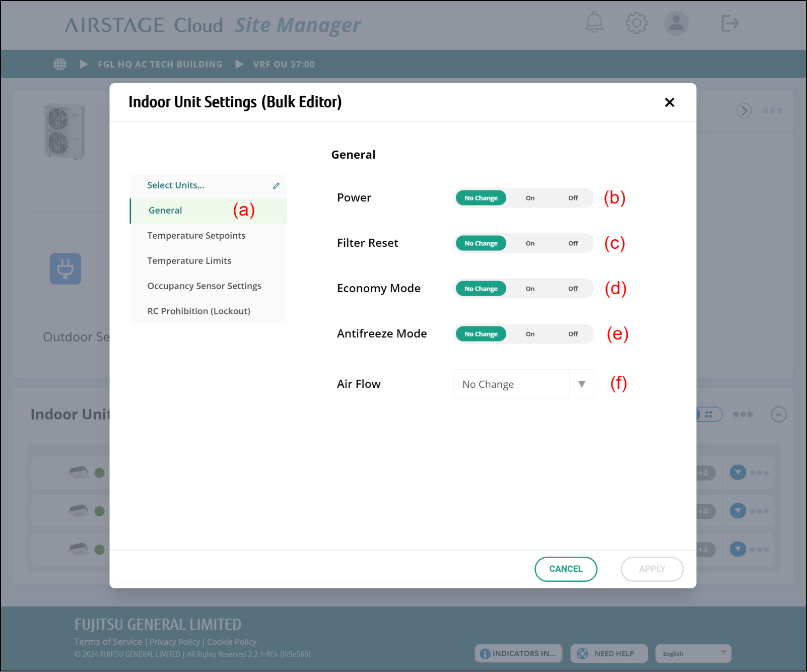The image size is (807, 672).
Task: Set Power to On
Action: click(x=530, y=198)
